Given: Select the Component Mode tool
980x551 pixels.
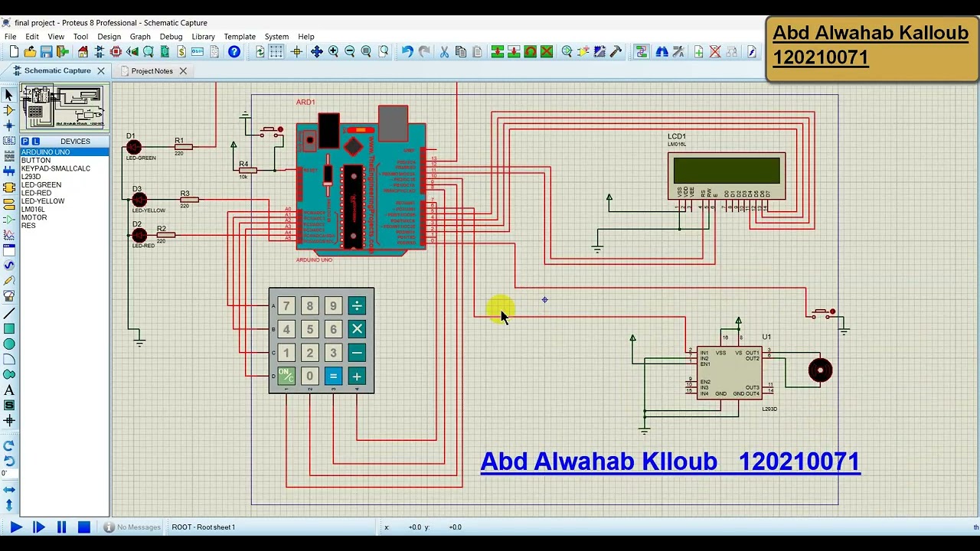Looking at the screenshot, I should pyautogui.click(x=9, y=110).
